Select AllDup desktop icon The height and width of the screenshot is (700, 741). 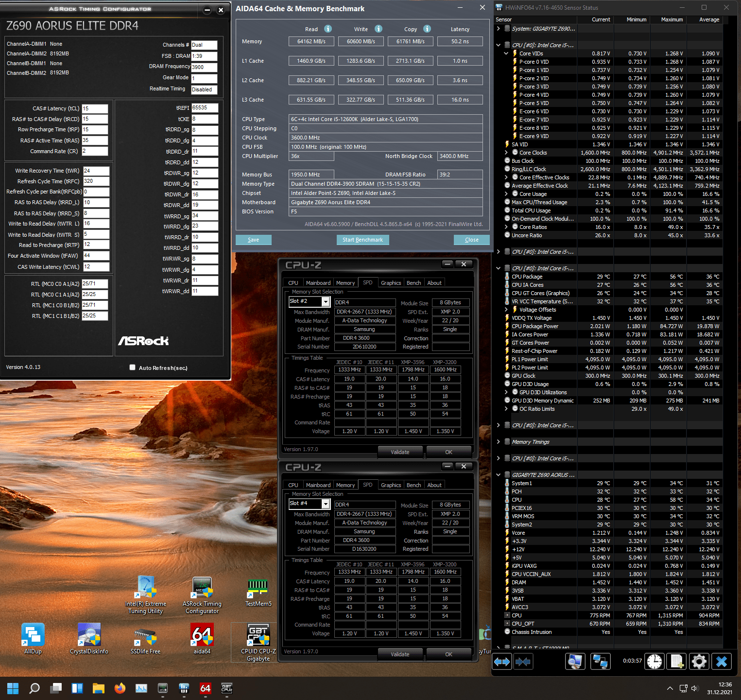point(33,639)
